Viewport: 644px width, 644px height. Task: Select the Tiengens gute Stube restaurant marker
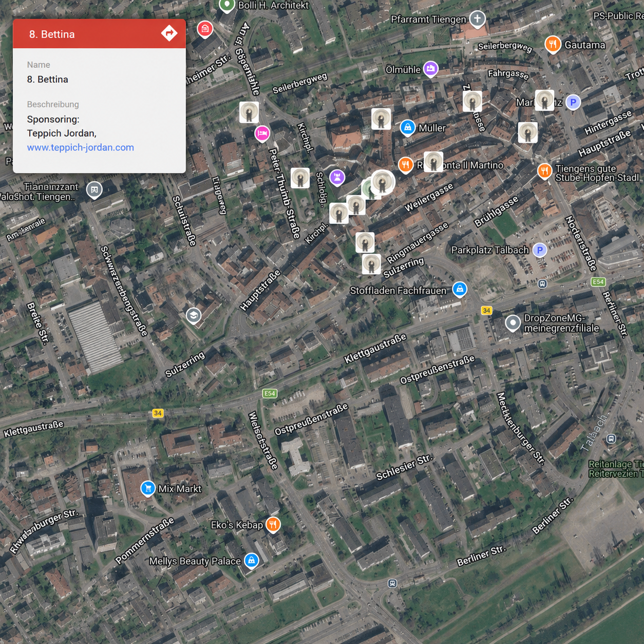544,171
